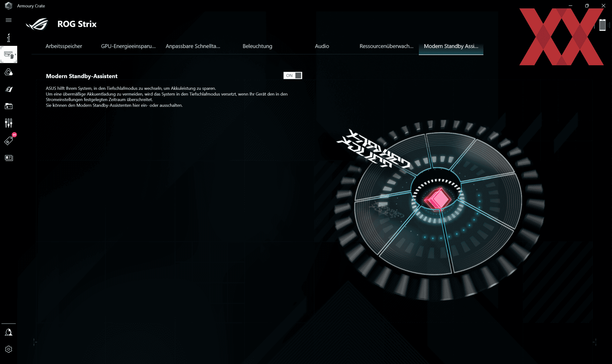The width and height of the screenshot is (612, 364).
Task: Click the battery status icon top right
Action: [x=602, y=25]
